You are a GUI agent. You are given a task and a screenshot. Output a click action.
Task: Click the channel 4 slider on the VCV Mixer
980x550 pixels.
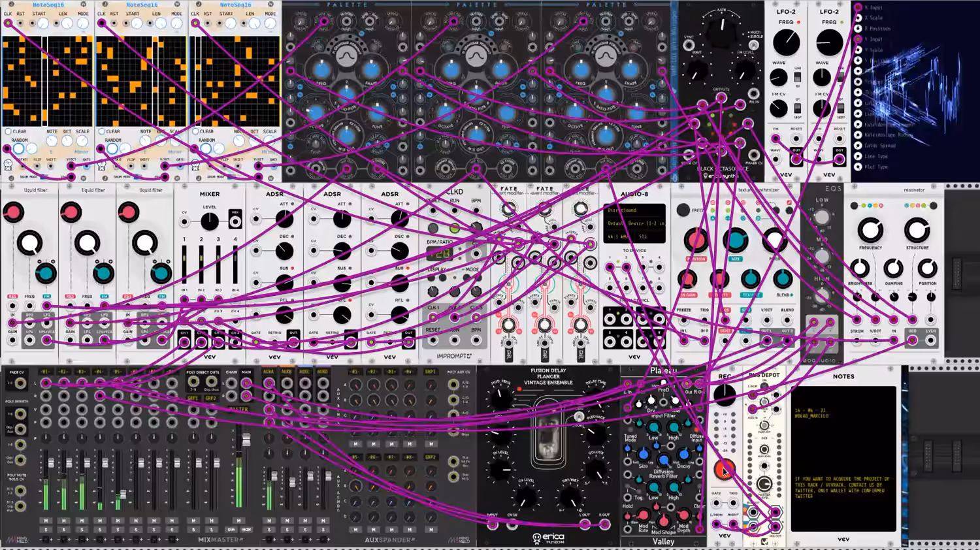235,265
